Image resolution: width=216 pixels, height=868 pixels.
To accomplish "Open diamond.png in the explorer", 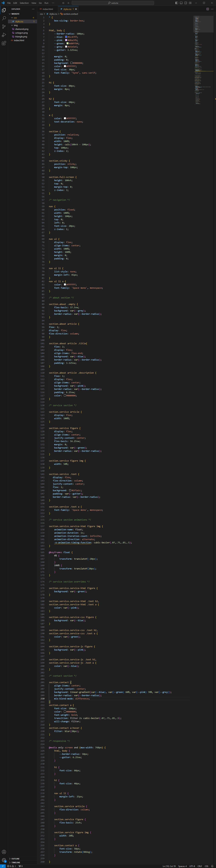I will pos(22,29).
